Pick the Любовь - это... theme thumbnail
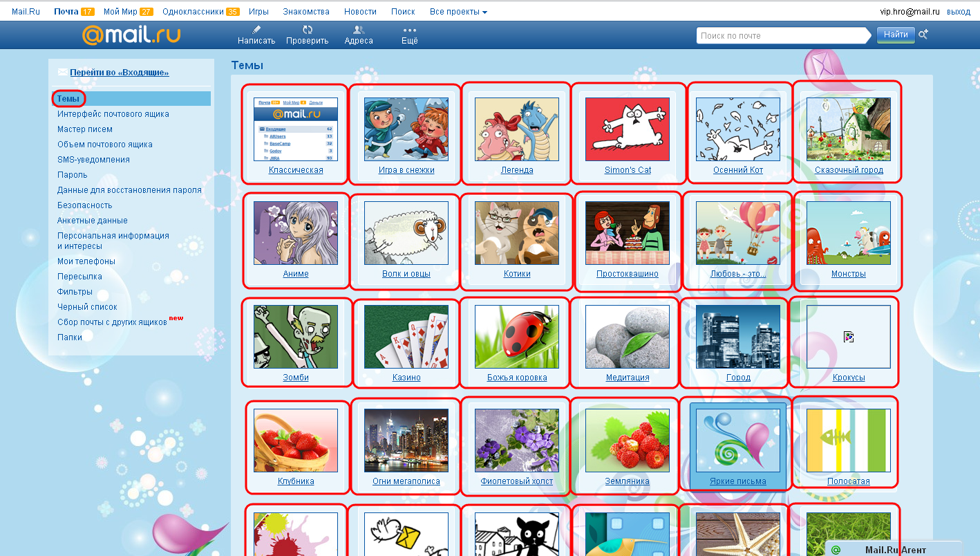This screenshot has width=980, height=556. [x=738, y=233]
